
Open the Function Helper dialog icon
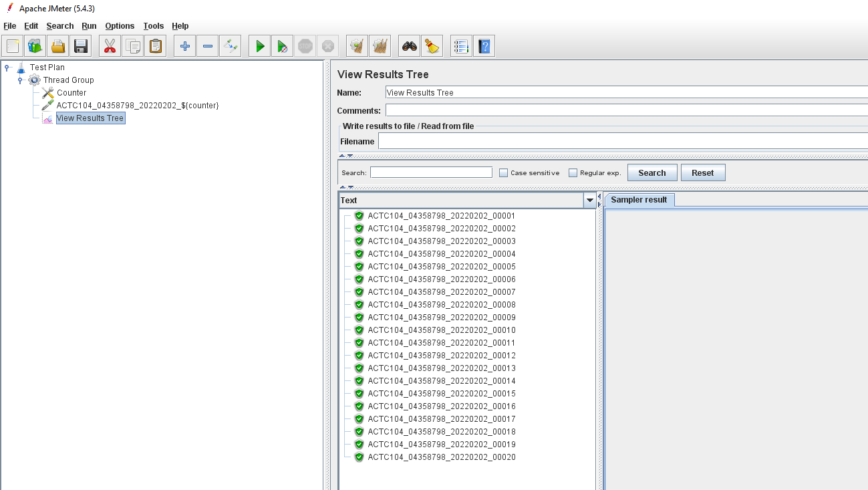click(x=462, y=46)
